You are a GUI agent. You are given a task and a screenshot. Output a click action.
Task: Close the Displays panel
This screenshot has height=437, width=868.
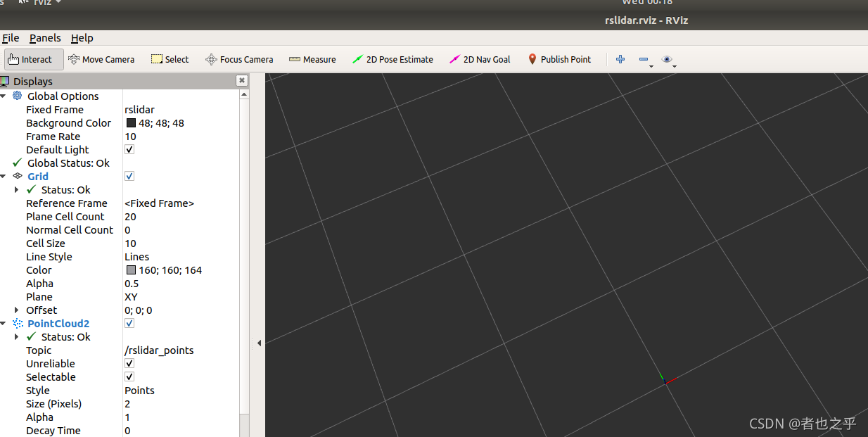point(243,82)
